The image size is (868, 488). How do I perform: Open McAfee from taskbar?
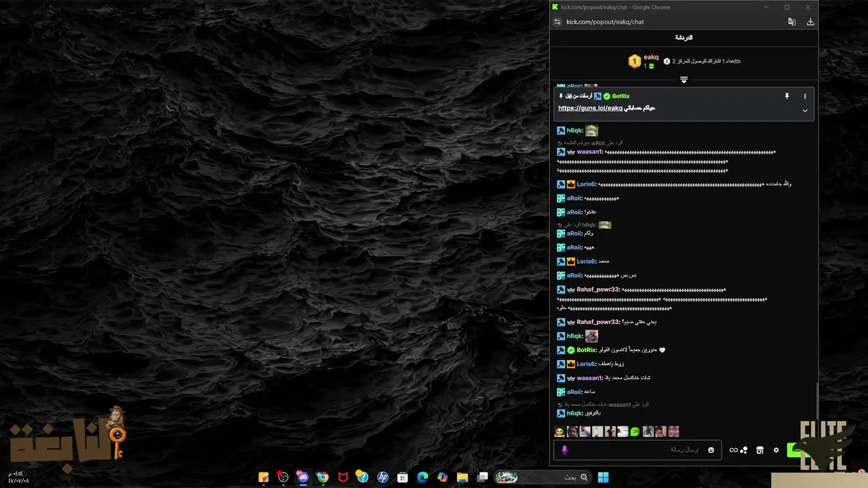tap(343, 477)
